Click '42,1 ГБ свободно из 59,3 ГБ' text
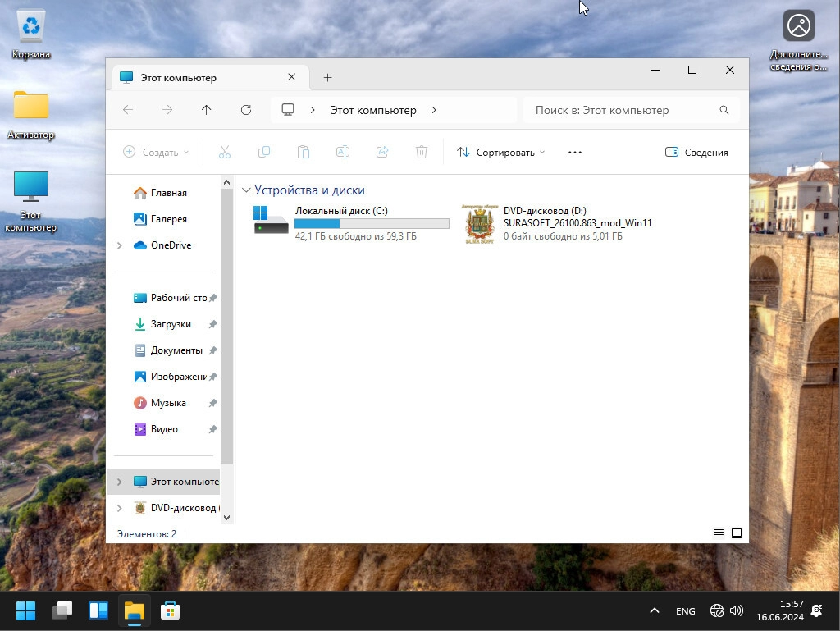The image size is (840, 631). pos(356,236)
